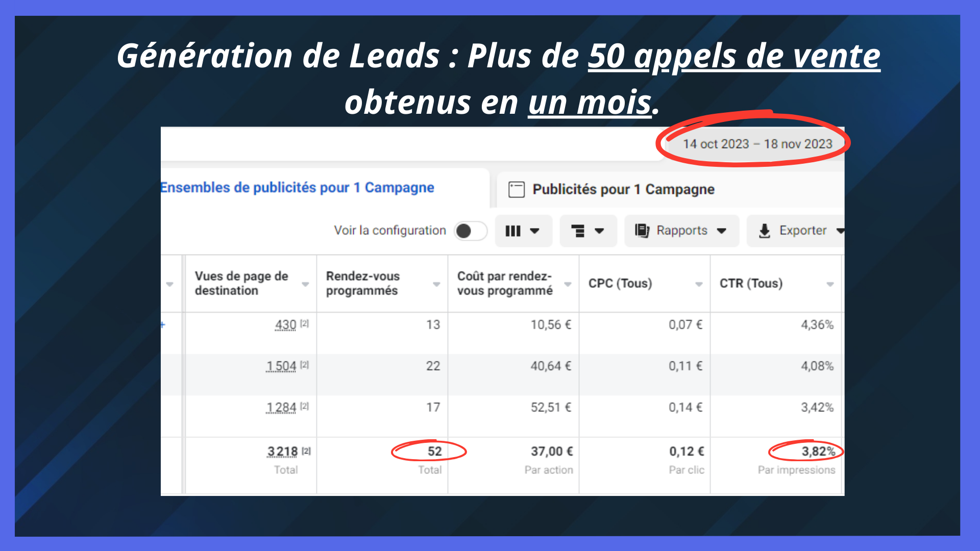Open CTR (Tous) column arrow
Image resolution: width=980 pixels, height=551 pixels.
tap(830, 284)
